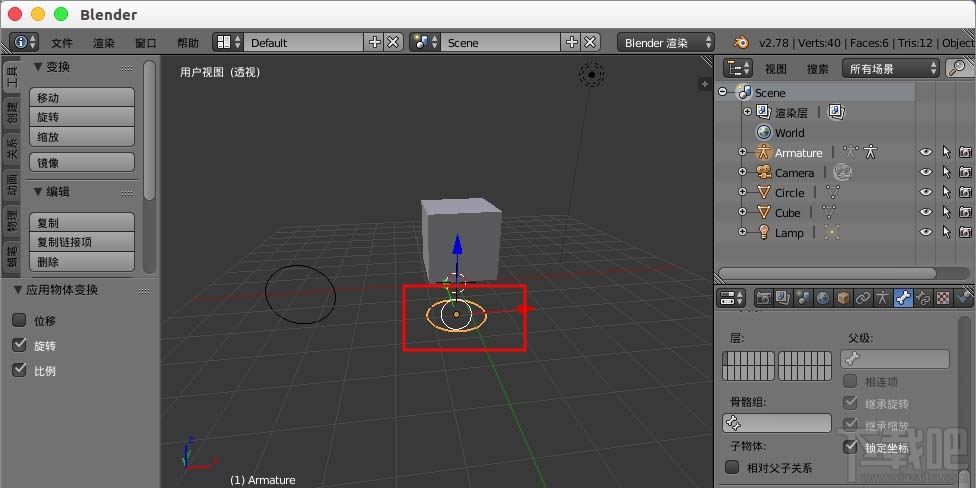Viewport: 976px width, 488px height.
Task: Delete the Default screen layout
Action: [393, 42]
